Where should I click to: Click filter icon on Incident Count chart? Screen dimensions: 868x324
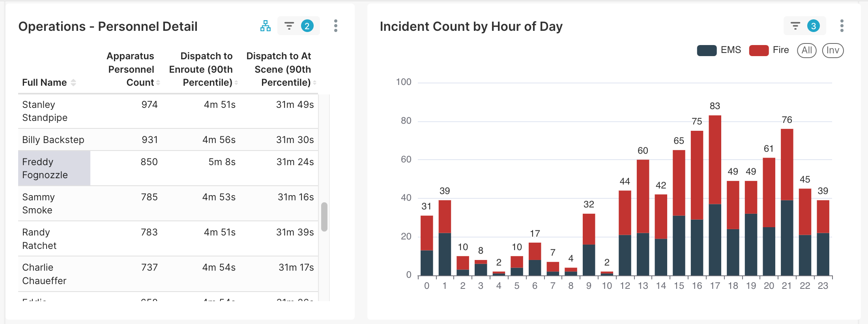point(795,26)
